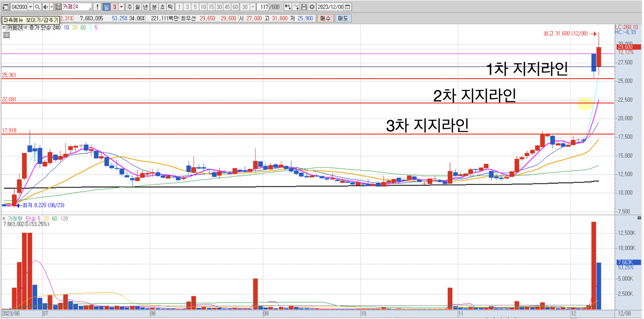Click the 7,663,002주(53.25%) volume readout
Image resolution: width=644 pixels, height=319 pixels.
click(x=26, y=224)
